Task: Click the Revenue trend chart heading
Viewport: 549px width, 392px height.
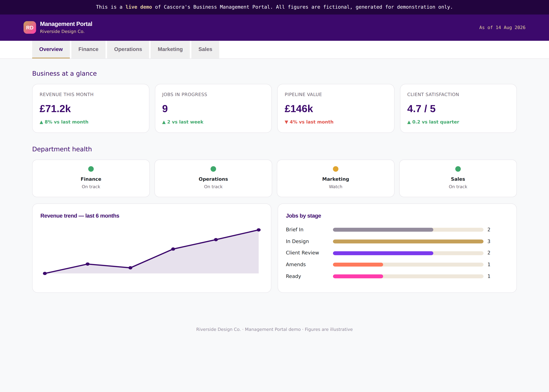Action: pos(80,216)
